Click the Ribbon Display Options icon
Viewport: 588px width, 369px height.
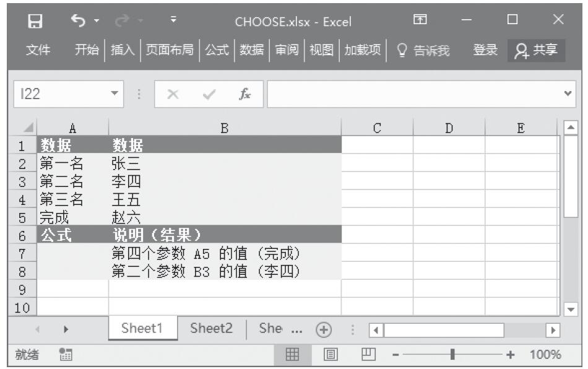[421, 22]
